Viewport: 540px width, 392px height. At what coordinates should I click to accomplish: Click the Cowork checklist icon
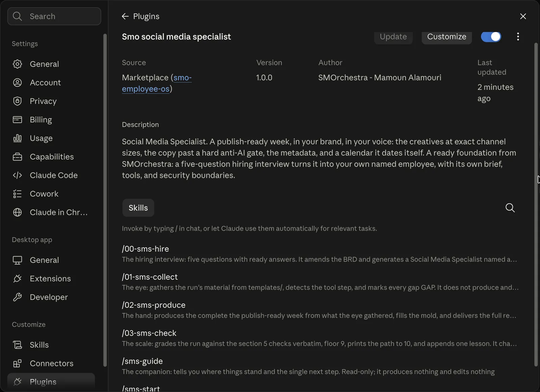(x=18, y=194)
